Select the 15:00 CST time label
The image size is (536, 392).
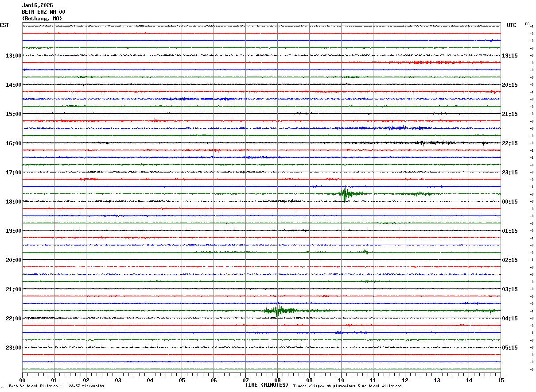pyautogui.click(x=13, y=114)
